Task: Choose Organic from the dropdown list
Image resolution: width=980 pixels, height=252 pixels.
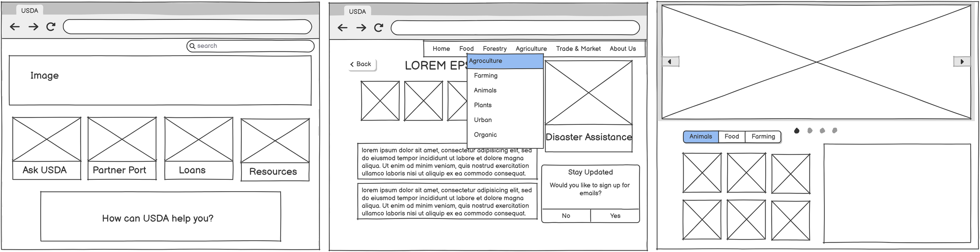Action: click(505, 135)
